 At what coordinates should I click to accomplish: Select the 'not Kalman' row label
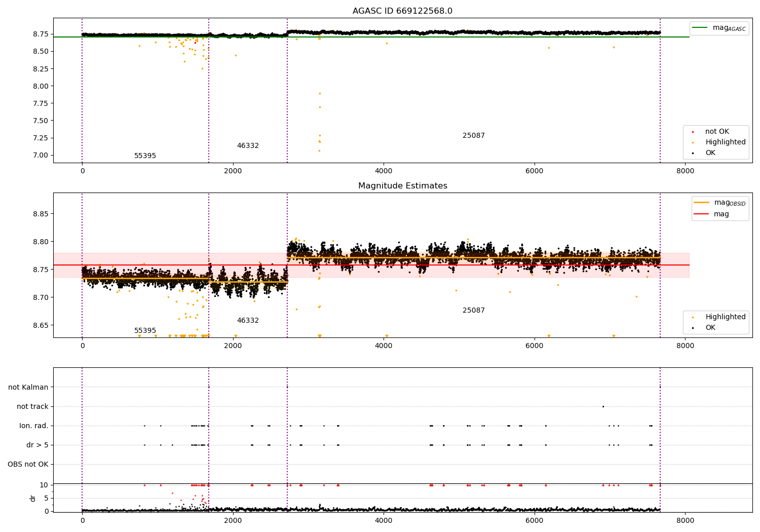tap(28, 388)
